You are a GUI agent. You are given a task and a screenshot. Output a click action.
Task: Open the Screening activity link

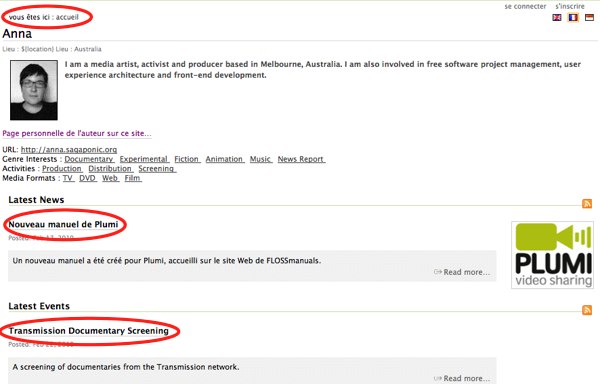tap(157, 169)
